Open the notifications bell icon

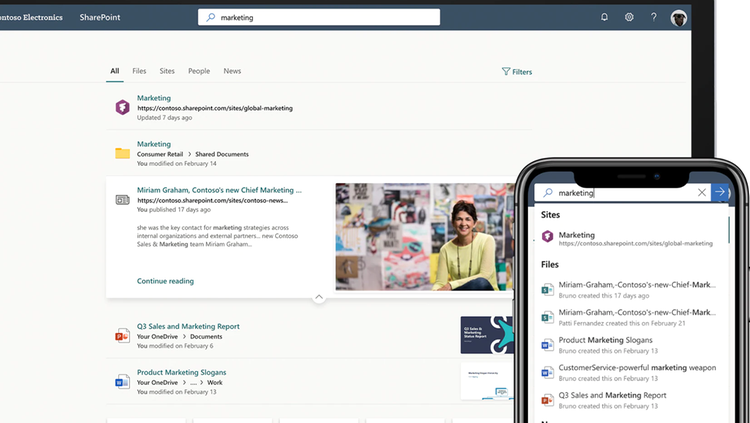click(x=604, y=17)
